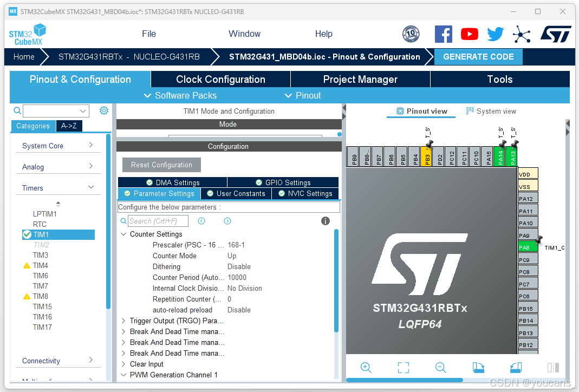The height and width of the screenshot is (392, 579).
Task: Click the green check beside TIM1
Action: (x=27, y=234)
